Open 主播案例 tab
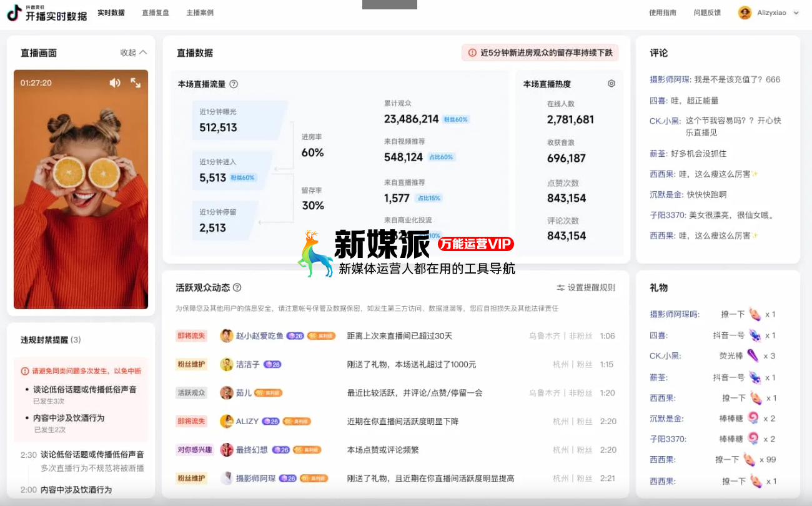 (x=200, y=12)
